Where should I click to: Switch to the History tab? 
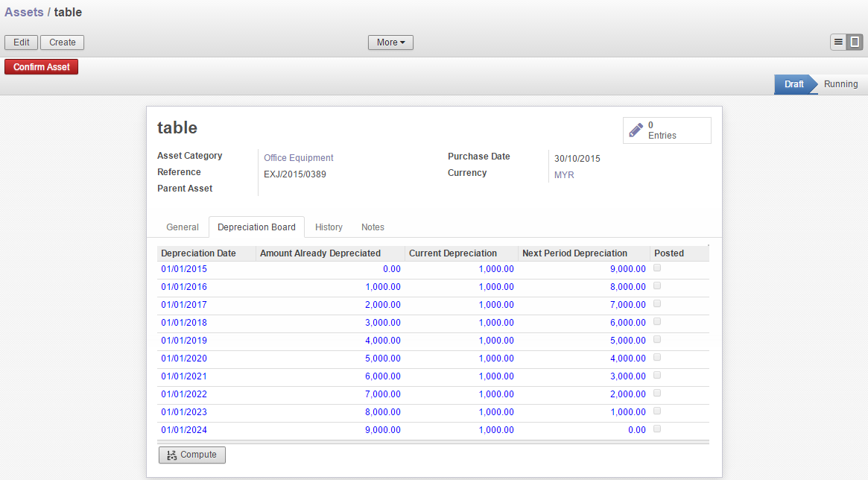click(x=329, y=227)
